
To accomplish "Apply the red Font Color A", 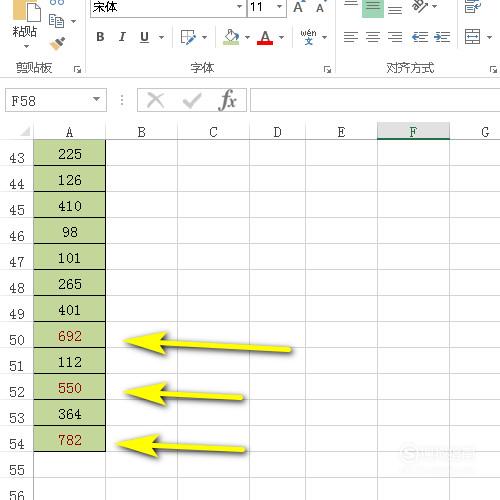I will [x=265, y=37].
